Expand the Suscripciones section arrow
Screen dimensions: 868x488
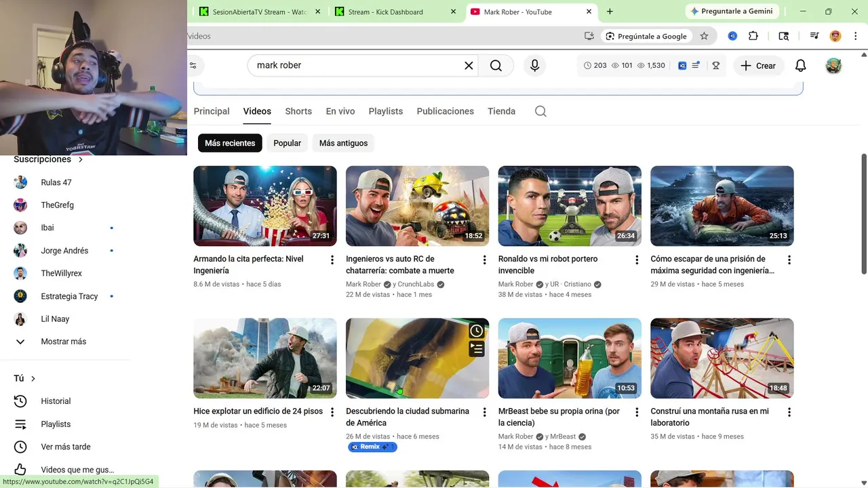(x=80, y=160)
